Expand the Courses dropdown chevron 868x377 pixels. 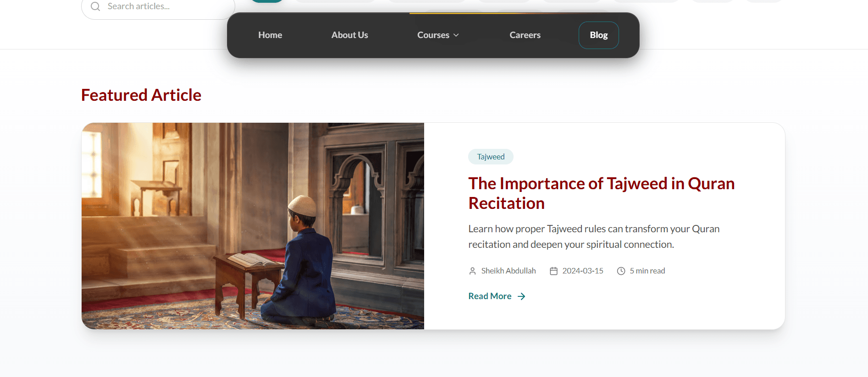click(456, 35)
